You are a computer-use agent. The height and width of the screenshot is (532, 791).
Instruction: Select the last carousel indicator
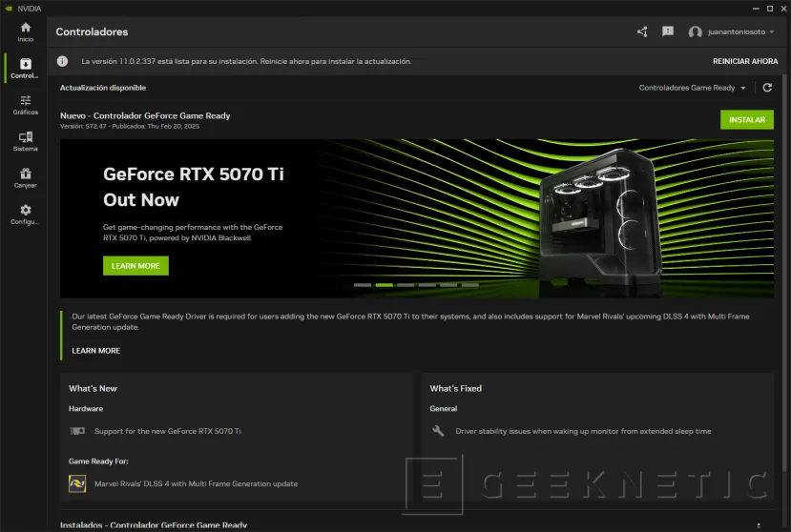point(469,285)
